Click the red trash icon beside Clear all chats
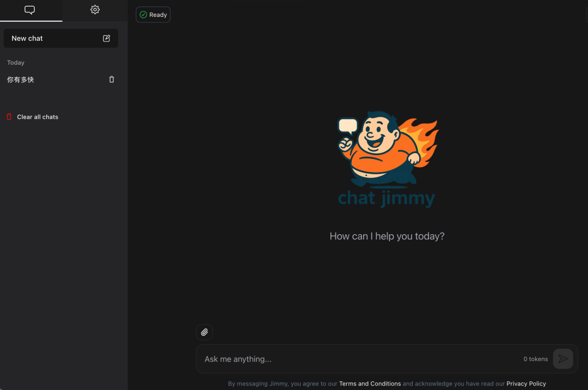The image size is (588, 390). point(9,117)
